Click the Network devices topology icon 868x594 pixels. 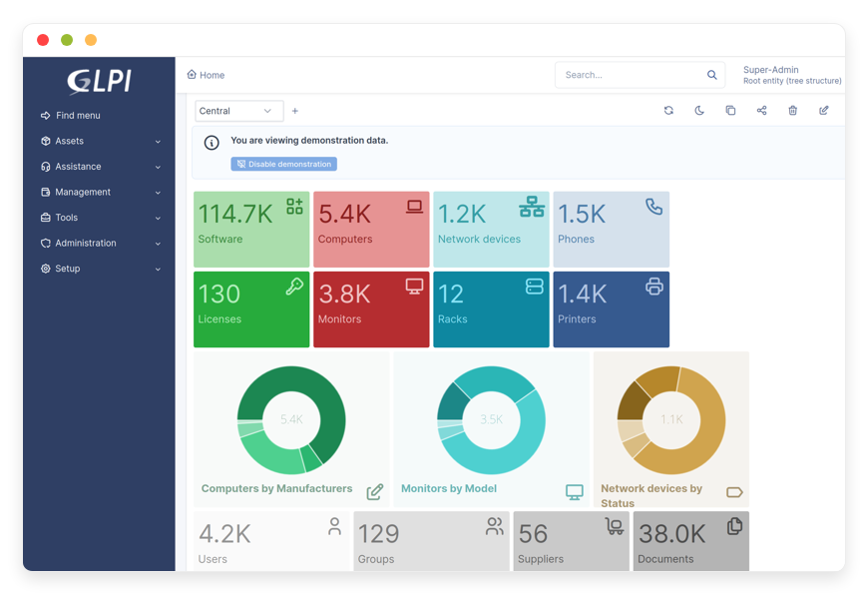pyautogui.click(x=532, y=207)
